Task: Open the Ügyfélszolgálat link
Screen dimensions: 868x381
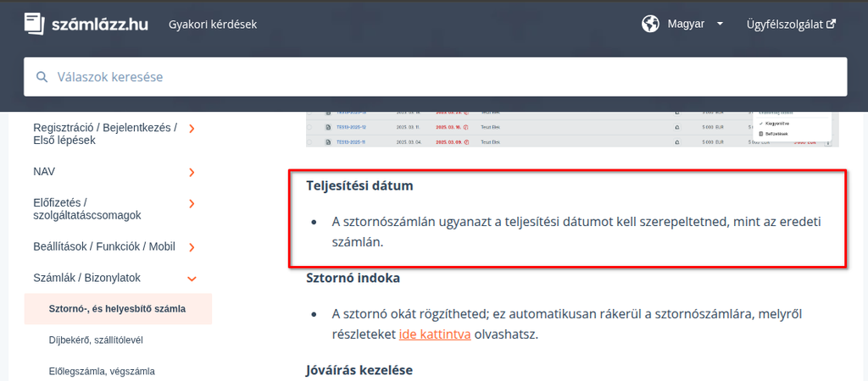Action: pyautogui.click(x=784, y=24)
